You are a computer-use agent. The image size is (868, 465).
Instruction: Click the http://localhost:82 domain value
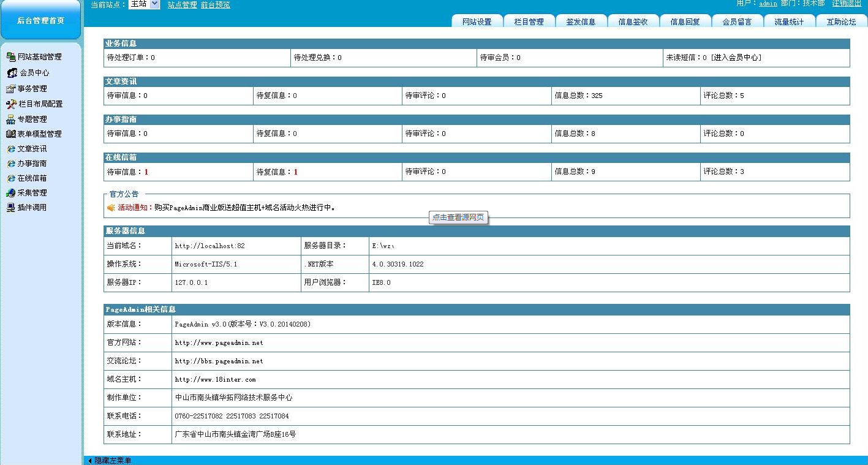click(x=210, y=246)
